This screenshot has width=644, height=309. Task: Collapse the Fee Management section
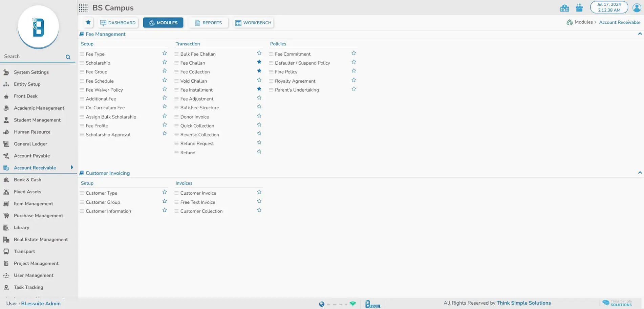pyautogui.click(x=640, y=34)
